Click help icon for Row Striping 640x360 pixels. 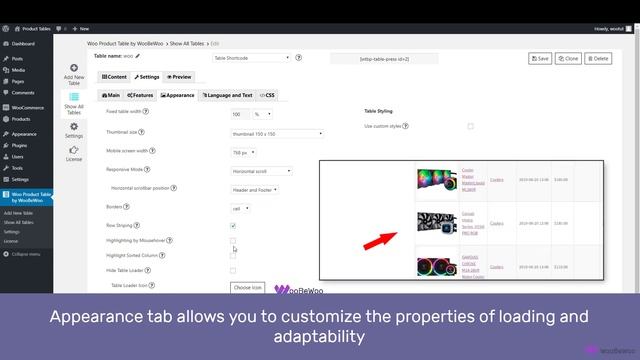coord(137,225)
